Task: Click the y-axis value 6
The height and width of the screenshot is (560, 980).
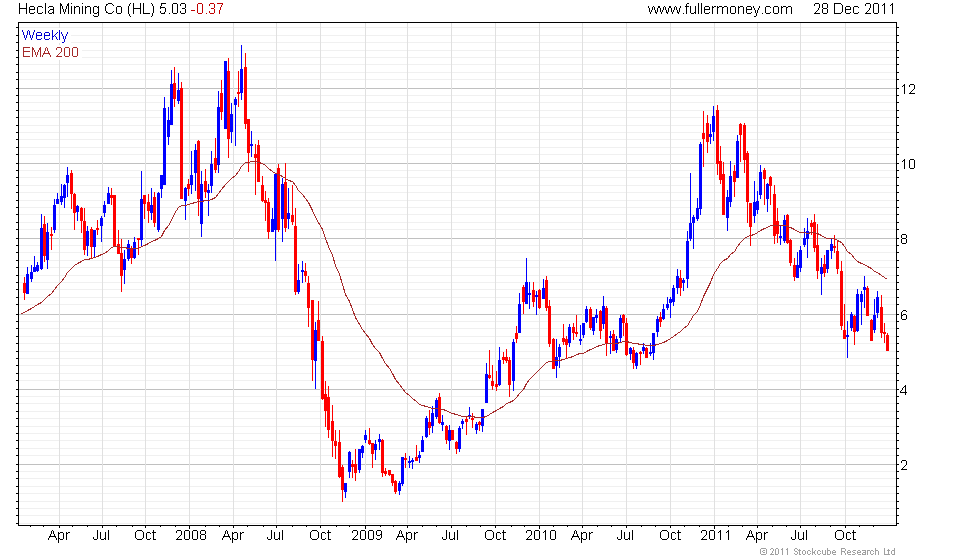Action: [904, 315]
